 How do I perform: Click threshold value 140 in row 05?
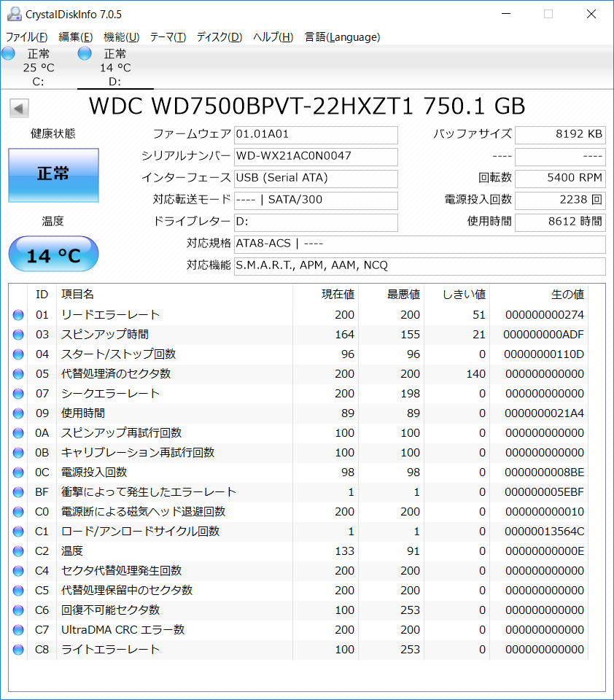476,374
